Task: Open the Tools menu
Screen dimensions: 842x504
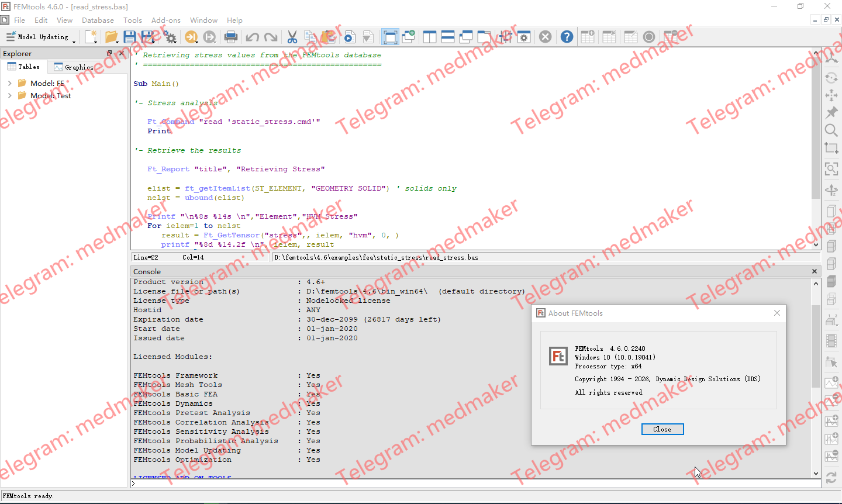Action: (133, 20)
